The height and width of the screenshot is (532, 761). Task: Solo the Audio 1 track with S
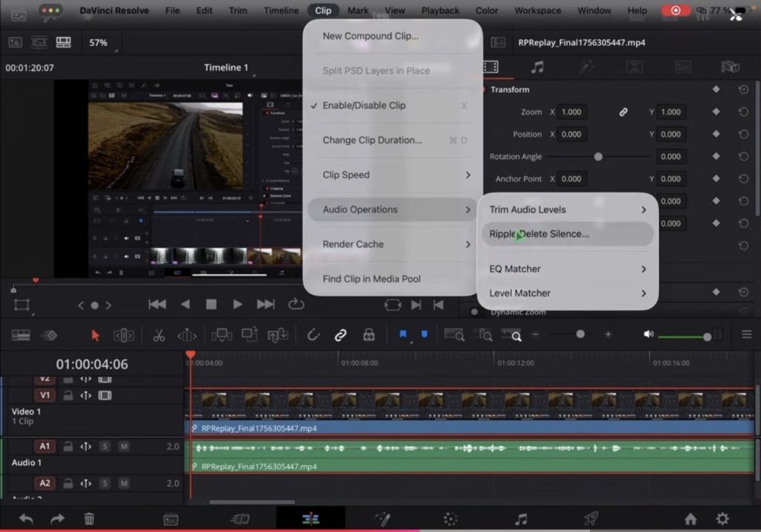click(x=105, y=447)
